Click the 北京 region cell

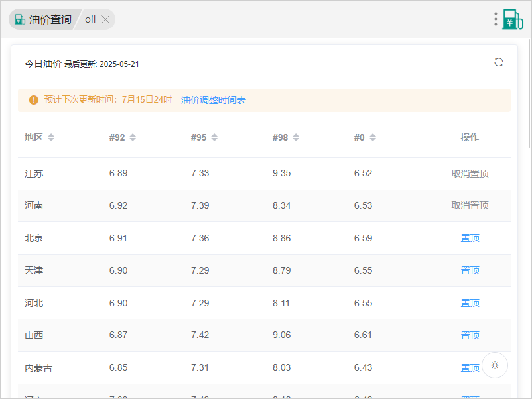(x=34, y=238)
